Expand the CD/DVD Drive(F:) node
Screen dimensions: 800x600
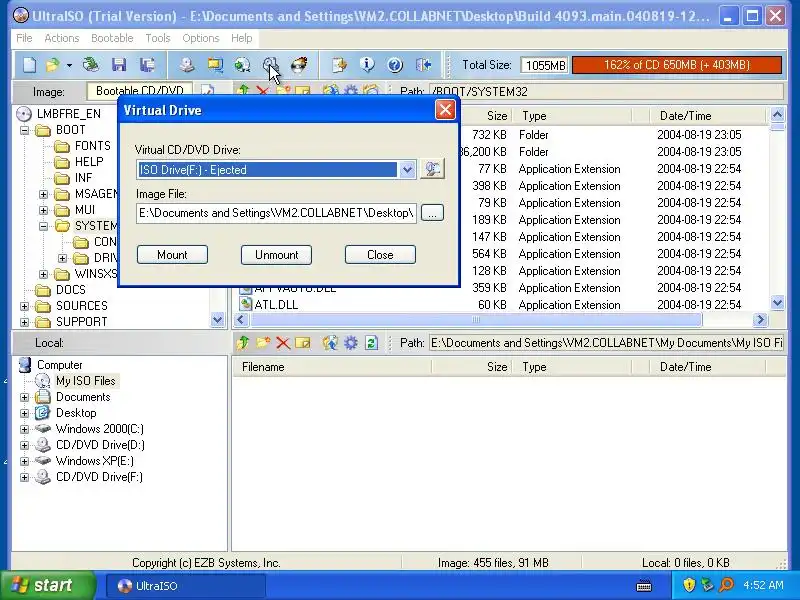point(24,477)
